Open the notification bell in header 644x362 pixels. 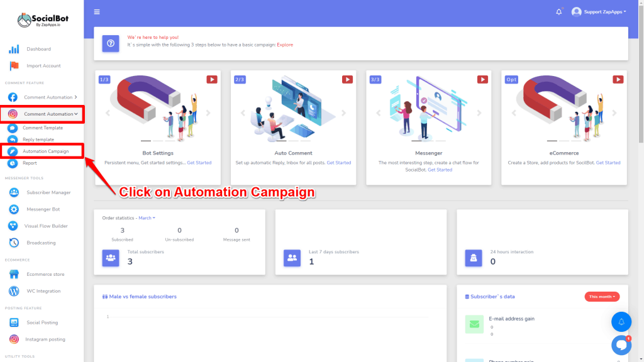click(559, 12)
